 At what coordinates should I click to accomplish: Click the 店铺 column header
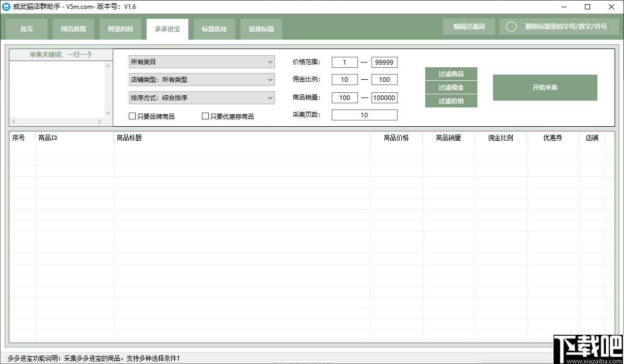click(x=592, y=138)
